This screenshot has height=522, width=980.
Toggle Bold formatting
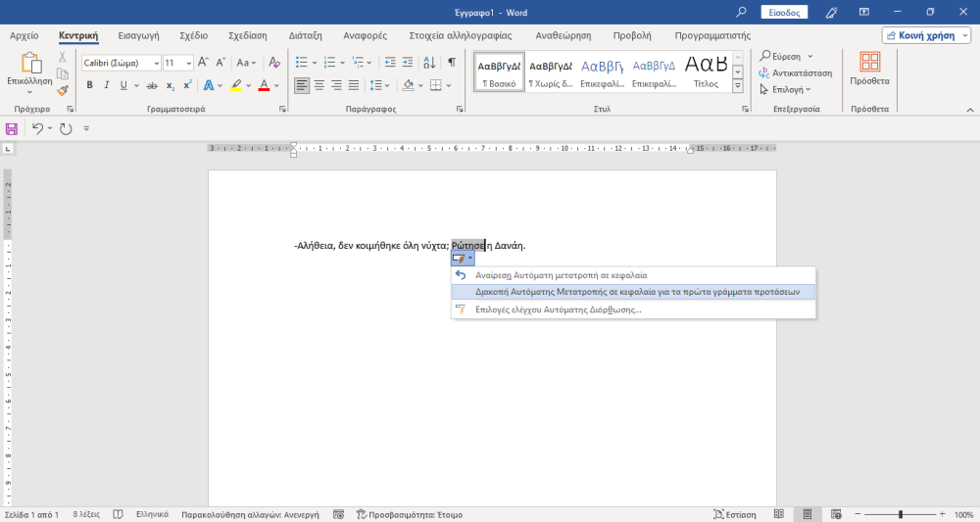pyautogui.click(x=90, y=85)
